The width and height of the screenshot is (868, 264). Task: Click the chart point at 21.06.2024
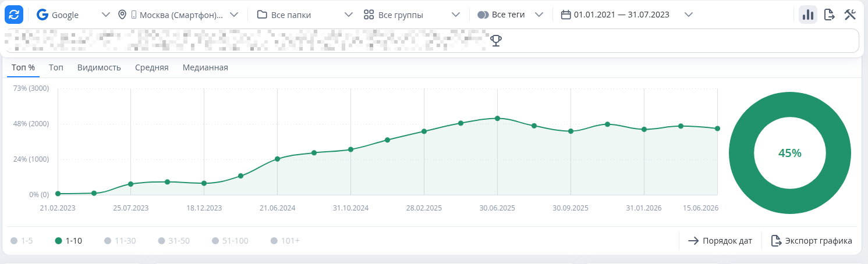click(x=277, y=159)
